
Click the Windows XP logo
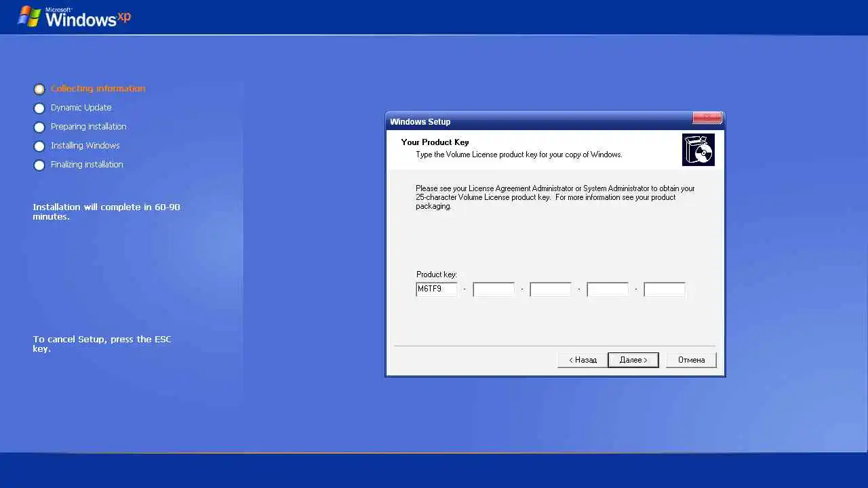(x=74, y=16)
